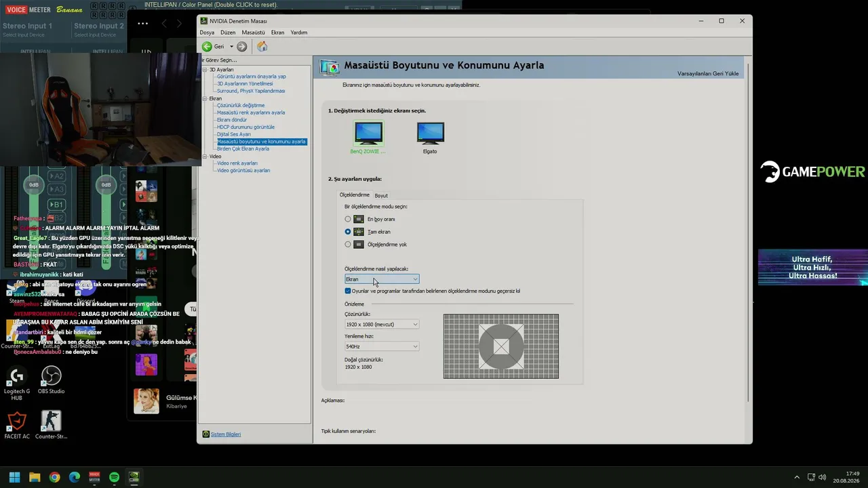Open Video görüntüsü ayarları page
This screenshot has width=868, height=488.
click(x=243, y=170)
